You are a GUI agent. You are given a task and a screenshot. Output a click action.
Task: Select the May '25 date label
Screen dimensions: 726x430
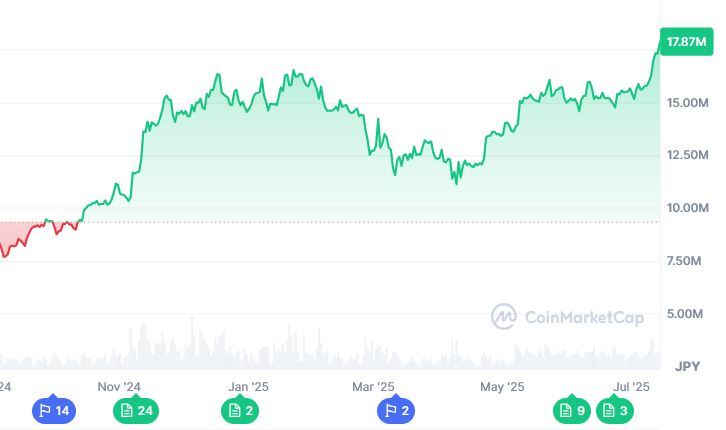pos(502,387)
